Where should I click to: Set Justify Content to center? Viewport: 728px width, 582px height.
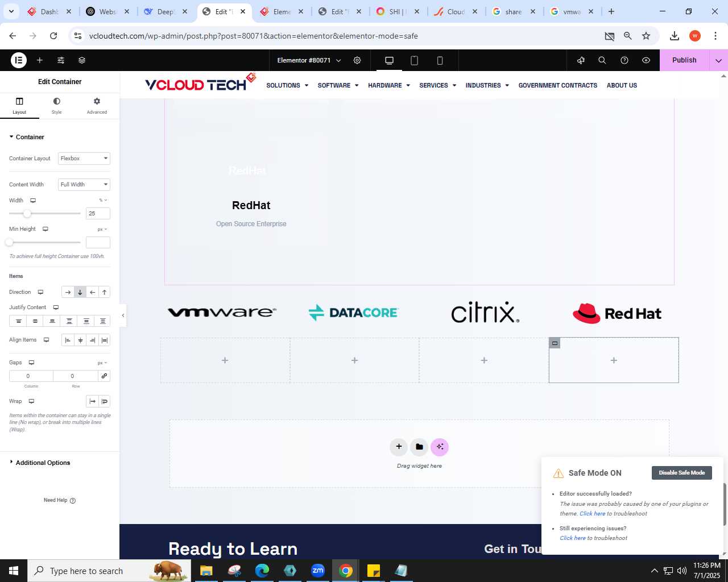(35, 321)
